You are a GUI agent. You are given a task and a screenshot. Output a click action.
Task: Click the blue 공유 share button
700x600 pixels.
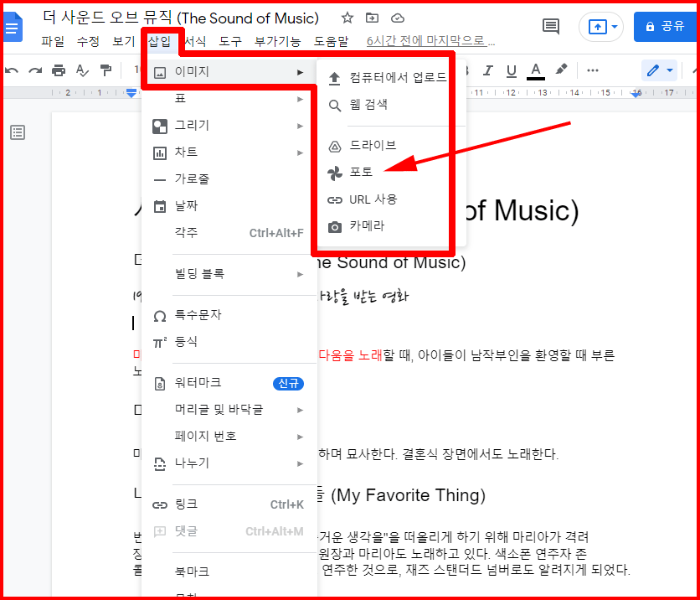665,27
